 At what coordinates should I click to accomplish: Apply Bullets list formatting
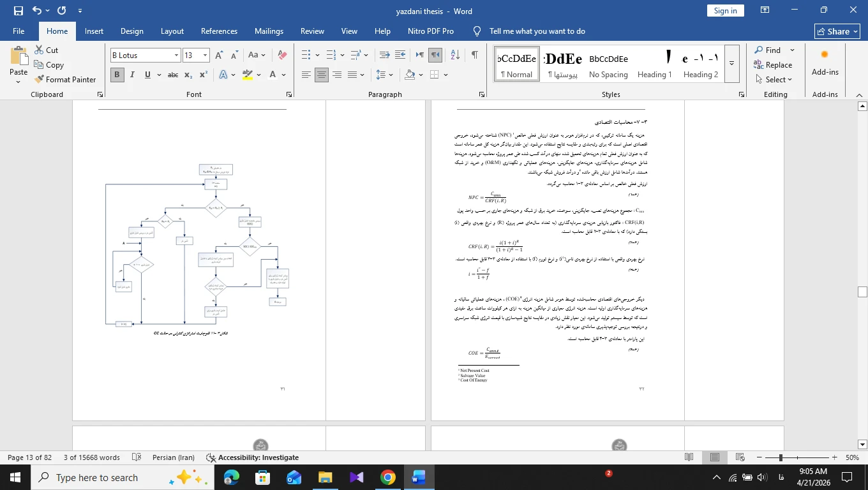[306, 56]
